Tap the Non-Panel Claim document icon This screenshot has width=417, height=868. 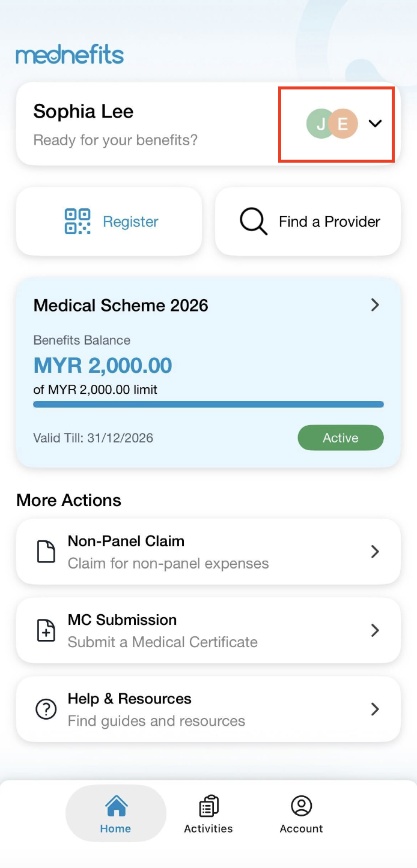46,552
